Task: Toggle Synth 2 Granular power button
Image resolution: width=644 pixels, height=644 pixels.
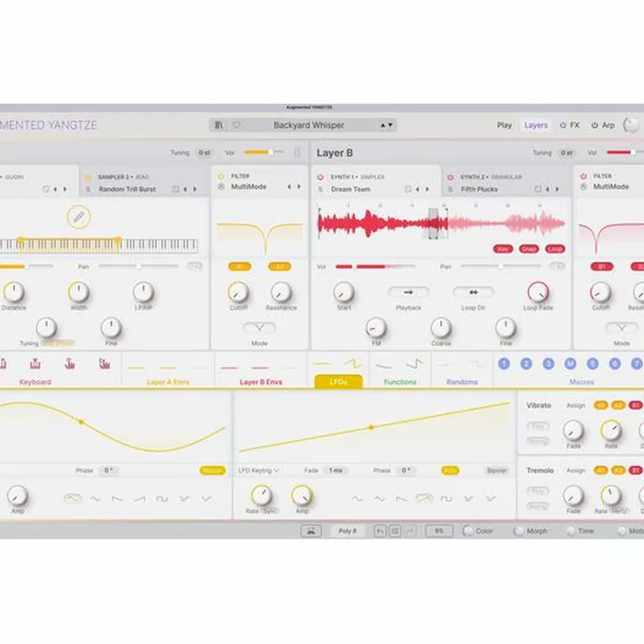Action: tap(451, 177)
